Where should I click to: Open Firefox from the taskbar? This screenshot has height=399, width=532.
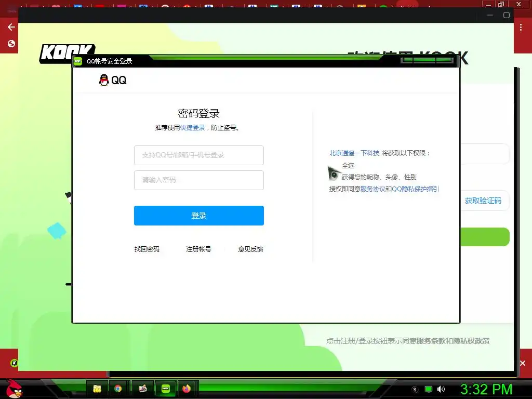(x=187, y=389)
